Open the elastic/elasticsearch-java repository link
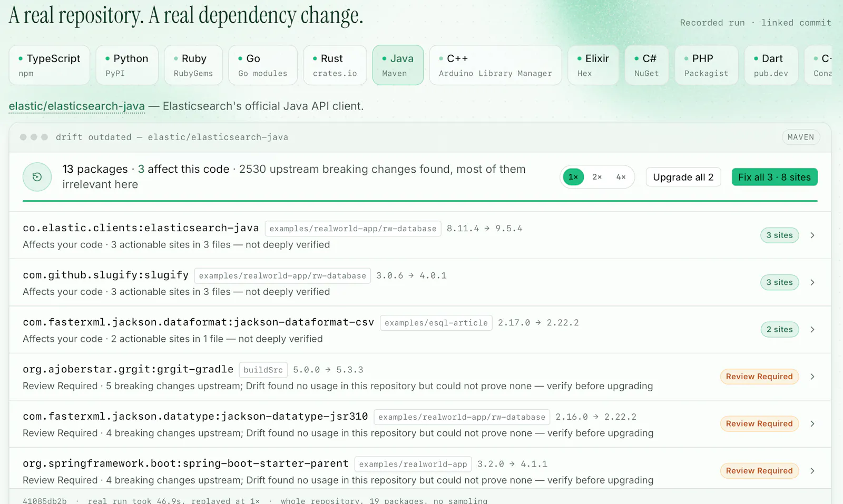Screen dimensions: 843x504 pyautogui.click(x=77, y=106)
